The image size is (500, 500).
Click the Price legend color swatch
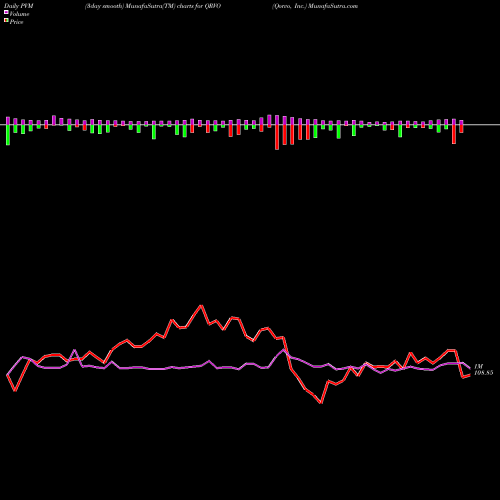coord(6,21)
